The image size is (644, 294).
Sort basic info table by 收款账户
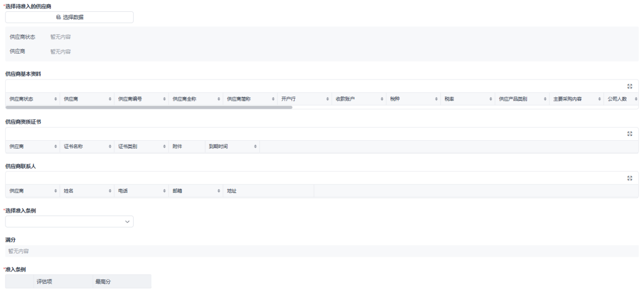click(382, 99)
